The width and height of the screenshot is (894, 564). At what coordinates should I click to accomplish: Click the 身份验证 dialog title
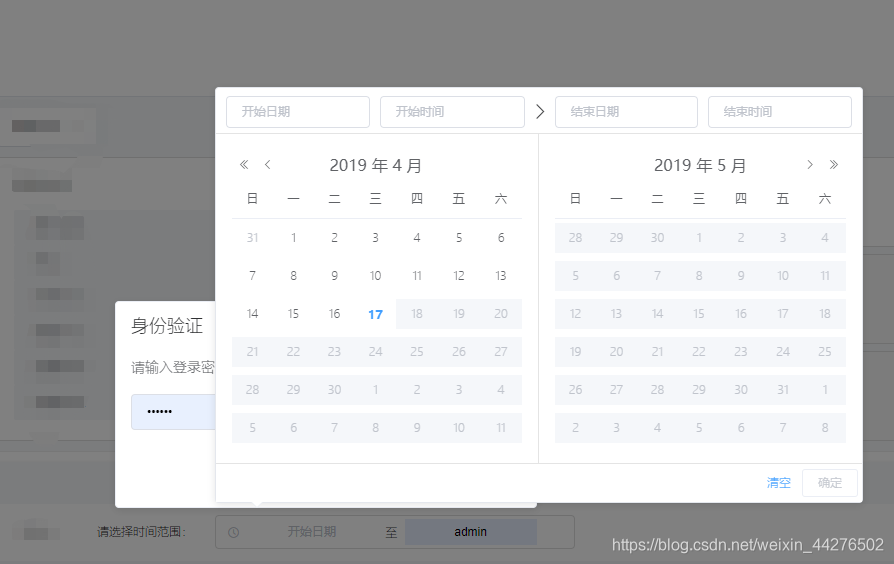click(x=167, y=326)
